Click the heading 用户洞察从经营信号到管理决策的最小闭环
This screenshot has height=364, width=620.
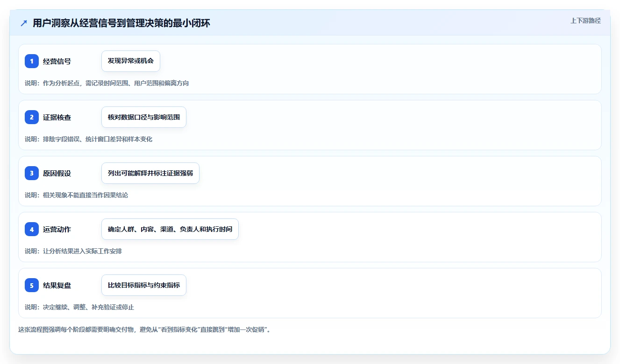[121, 23]
